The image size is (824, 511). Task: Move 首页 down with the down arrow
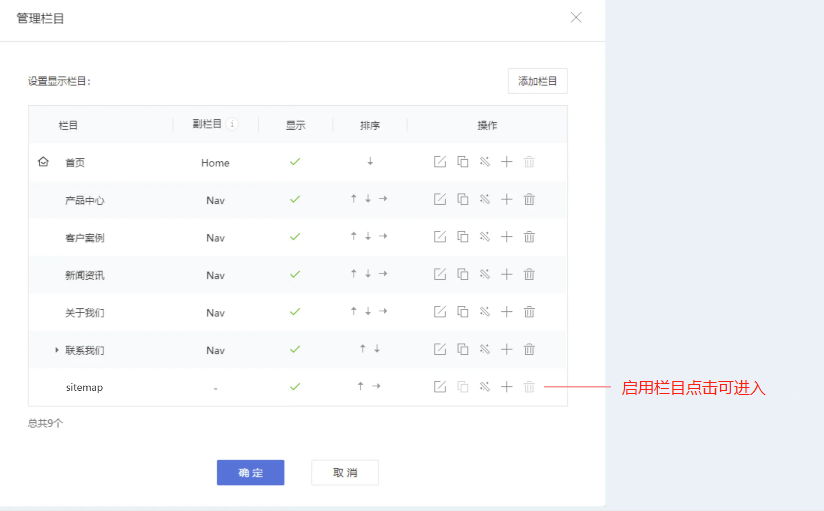click(369, 162)
